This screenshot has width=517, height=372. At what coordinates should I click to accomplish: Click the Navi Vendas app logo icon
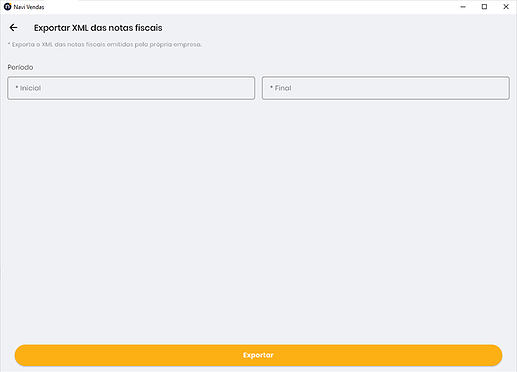click(7, 7)
